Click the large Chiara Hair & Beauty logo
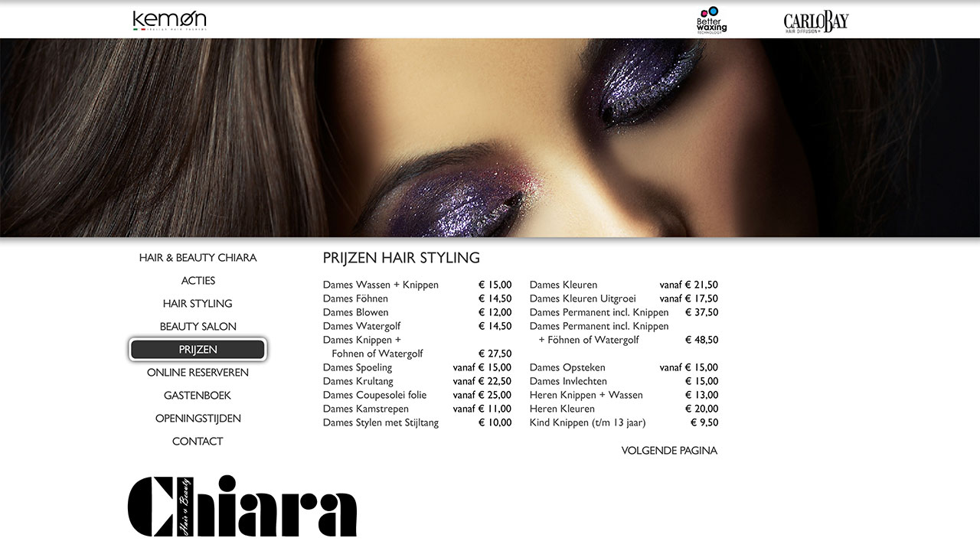The image size is (980, 551). click(242, 506)
